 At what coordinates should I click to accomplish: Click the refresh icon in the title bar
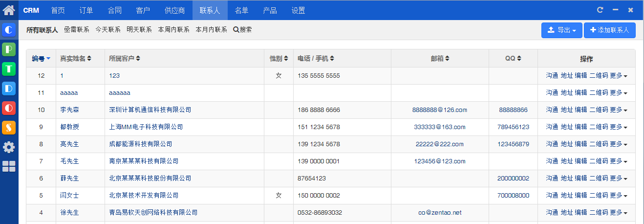600,10
